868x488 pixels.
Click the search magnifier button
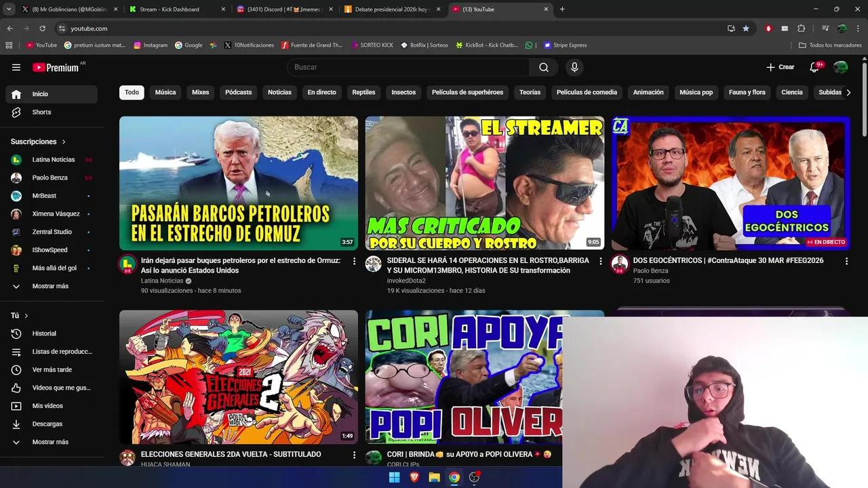(544, 67)
